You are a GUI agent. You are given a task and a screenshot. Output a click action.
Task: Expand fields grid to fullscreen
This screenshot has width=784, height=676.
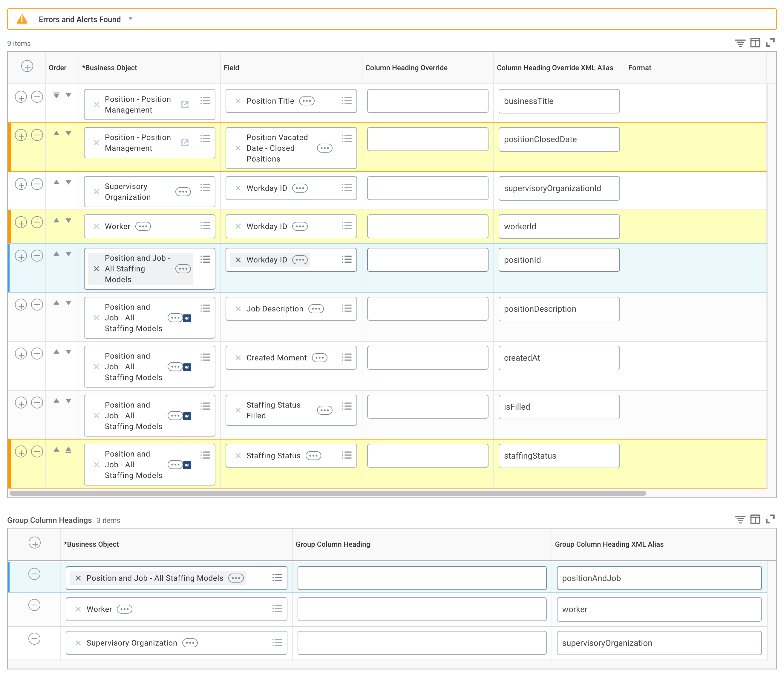[x=770, y=43]
